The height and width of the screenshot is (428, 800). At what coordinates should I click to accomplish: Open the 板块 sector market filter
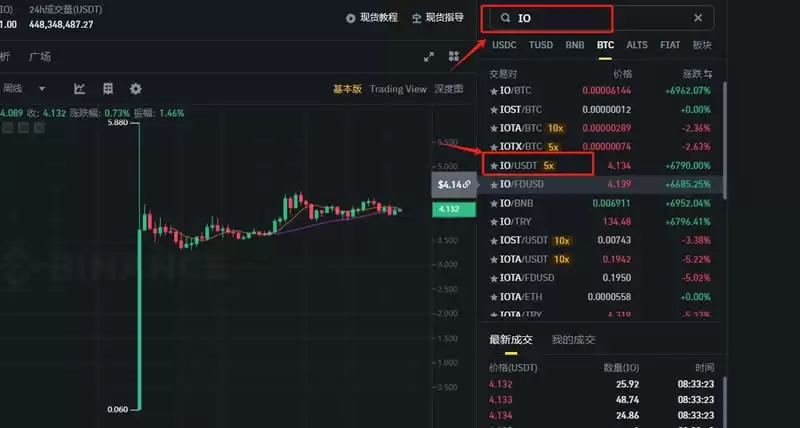click(702, 45)
